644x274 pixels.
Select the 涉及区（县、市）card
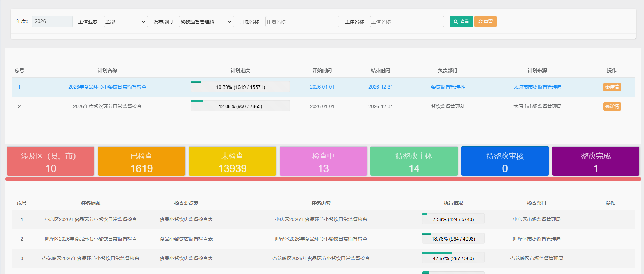pyautogui.click(x=50, y=161)
